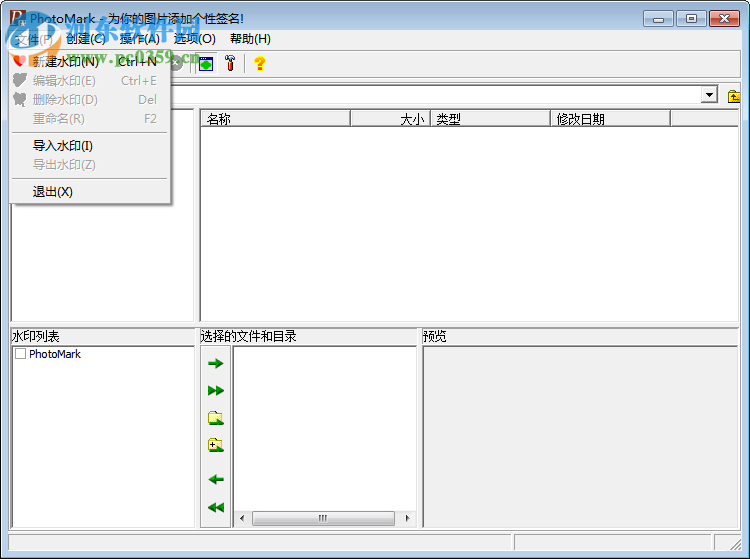Viewport: 750px width, 559px height.
Task: Click the grayed 重命名(R) entry
Action: click(x=90, y=119)
